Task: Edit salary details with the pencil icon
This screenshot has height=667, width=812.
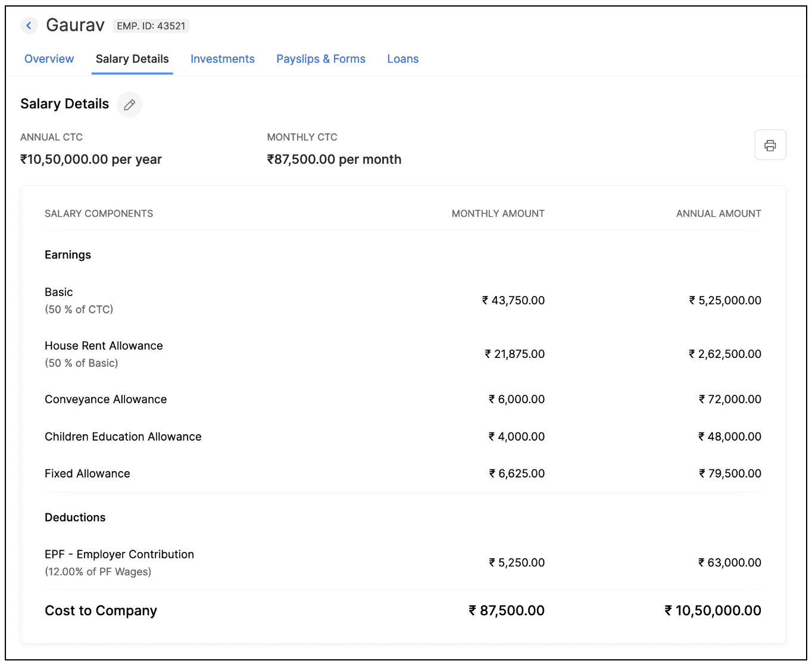Action: (x=129, y=105)
